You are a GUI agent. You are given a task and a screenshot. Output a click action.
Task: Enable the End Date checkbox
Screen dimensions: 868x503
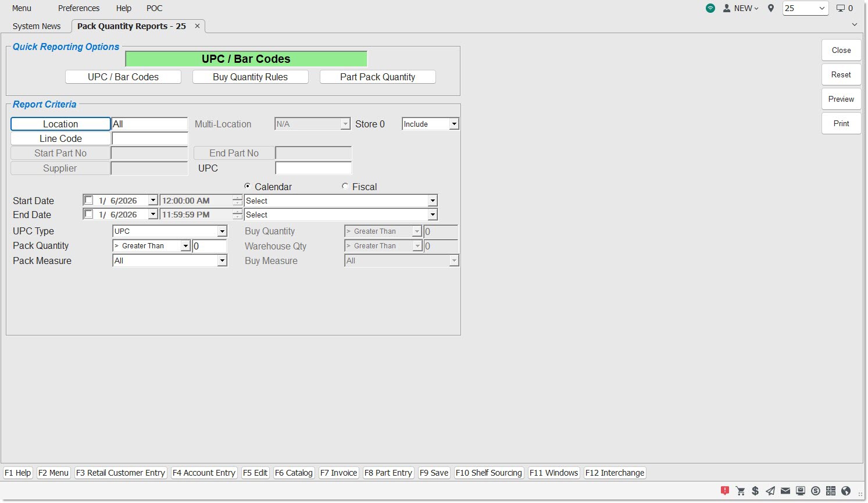[x=88, y=215]
